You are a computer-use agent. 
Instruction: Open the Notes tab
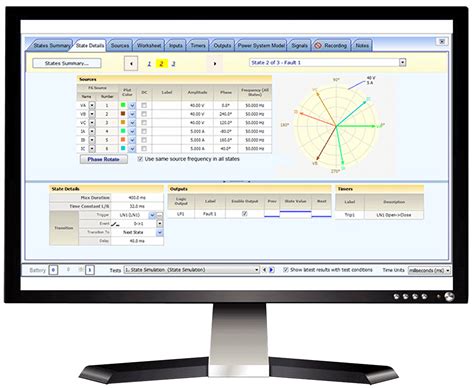tap(362, 46)
